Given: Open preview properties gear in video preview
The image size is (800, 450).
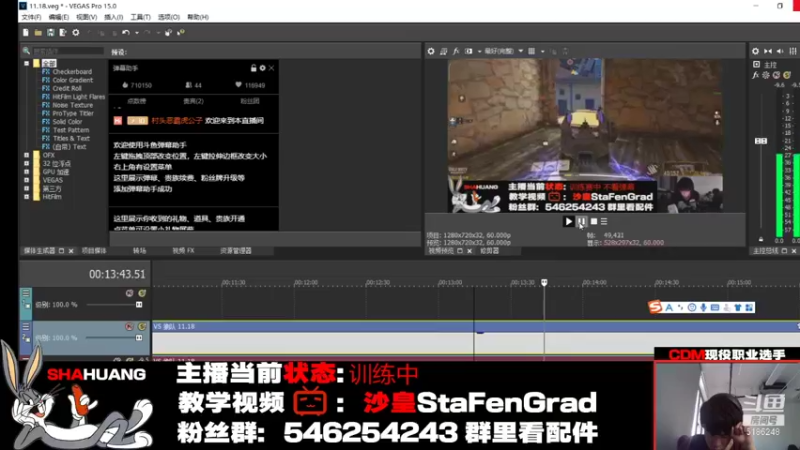Looking at the screenshot, I should 431,51.
